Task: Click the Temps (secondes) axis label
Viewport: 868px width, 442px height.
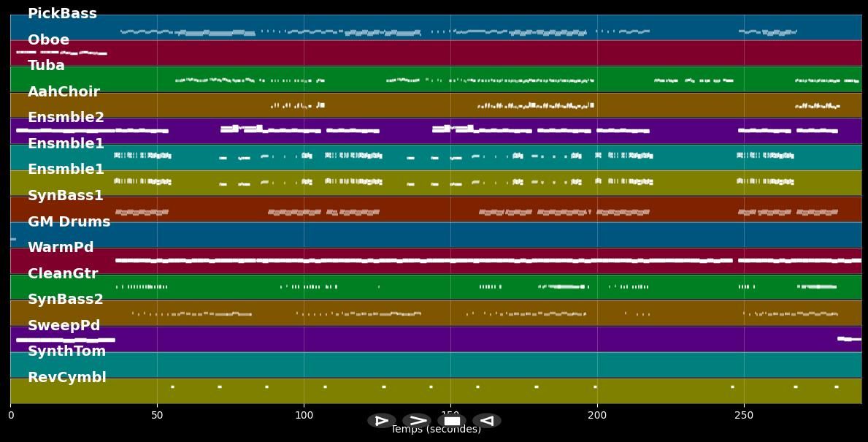Action: click(x=436, y=430)
